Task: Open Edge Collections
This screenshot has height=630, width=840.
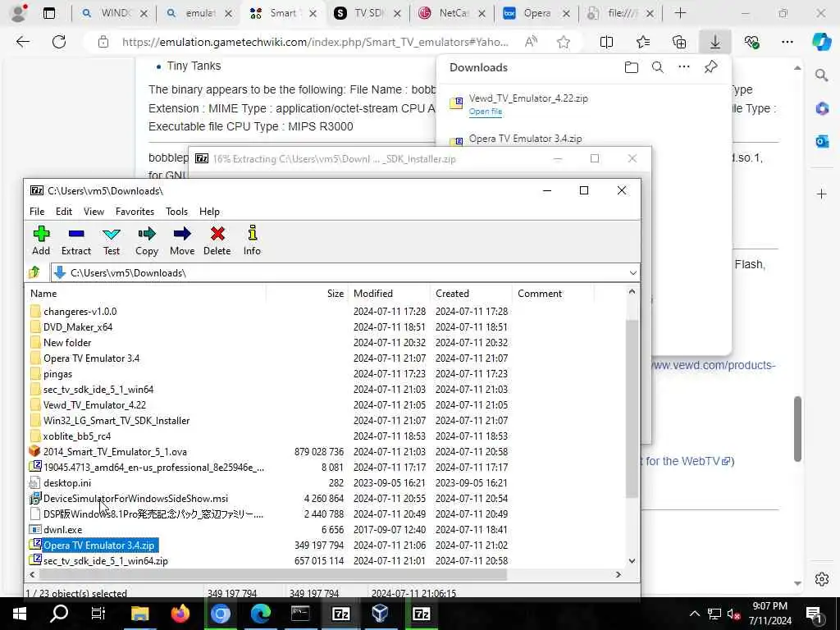Action: pyautogui.click(x=678, y=42)
